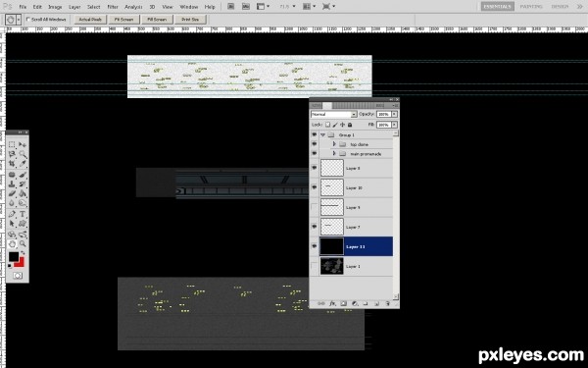
Task: Enable Scroll All Windows checkbox
Action: 27,20
